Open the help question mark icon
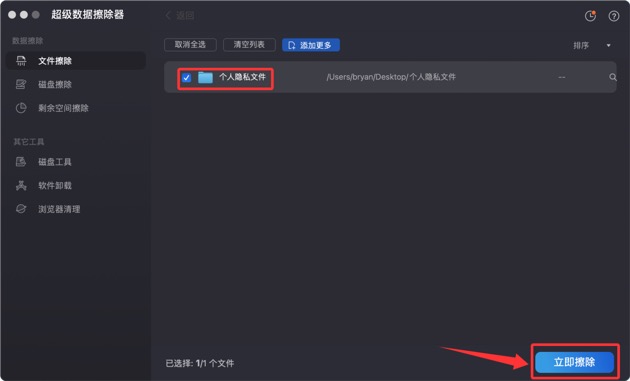 click(x=614, y=16)
